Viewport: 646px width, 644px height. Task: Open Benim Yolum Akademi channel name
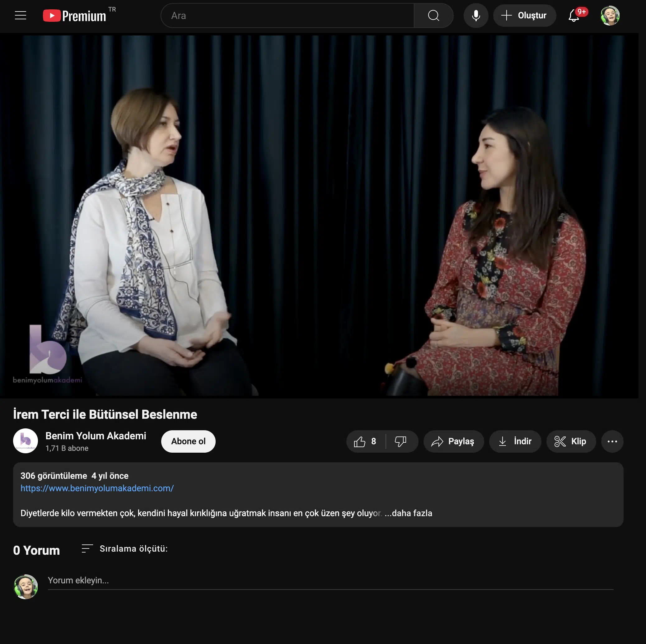pos(96,436)
